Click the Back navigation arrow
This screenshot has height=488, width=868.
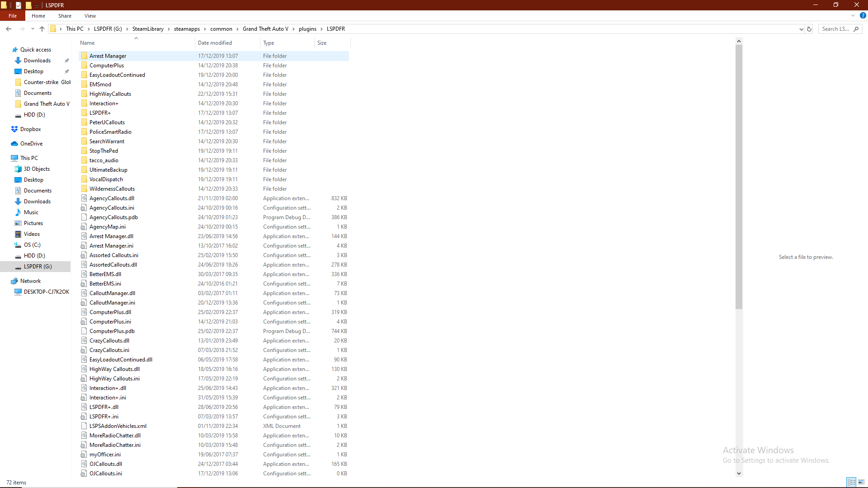tap(9, 29)
